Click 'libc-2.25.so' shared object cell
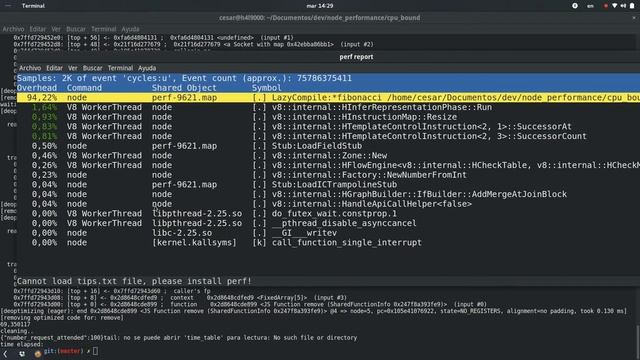 [x=182, y=233]
